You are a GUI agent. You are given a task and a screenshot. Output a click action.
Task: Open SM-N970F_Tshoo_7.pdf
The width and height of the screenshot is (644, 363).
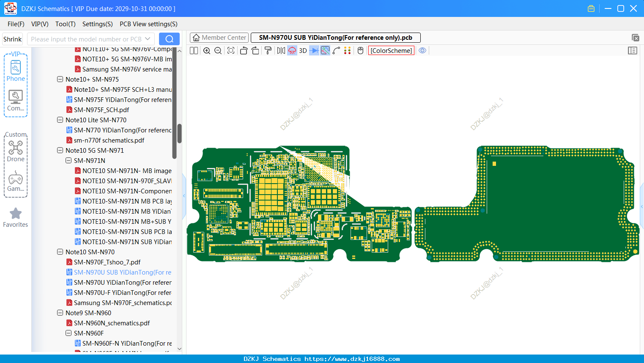tap(107, 262)
